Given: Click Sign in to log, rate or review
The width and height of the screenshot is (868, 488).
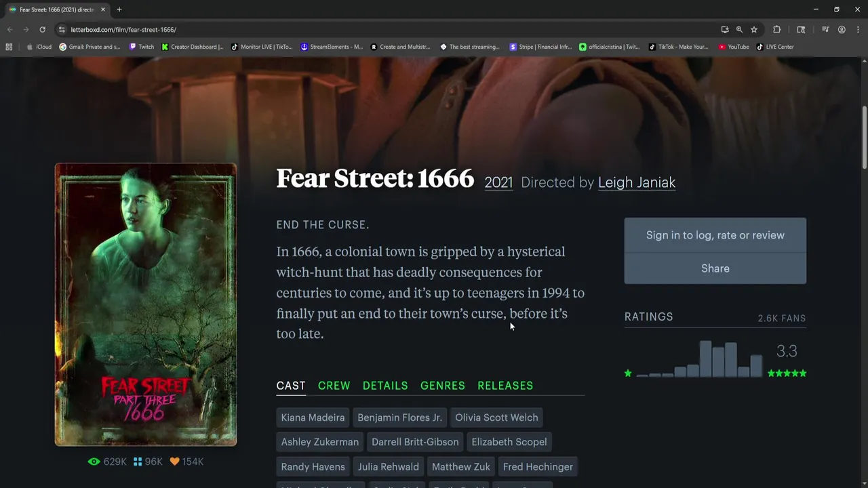Looking at the screenshot, I should (x=715, y=235).
